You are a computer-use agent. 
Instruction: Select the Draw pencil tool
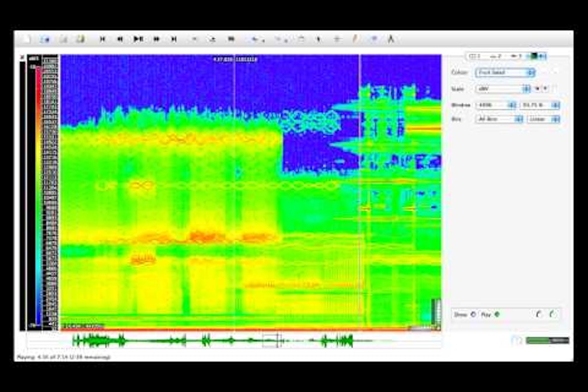(354, 39)
